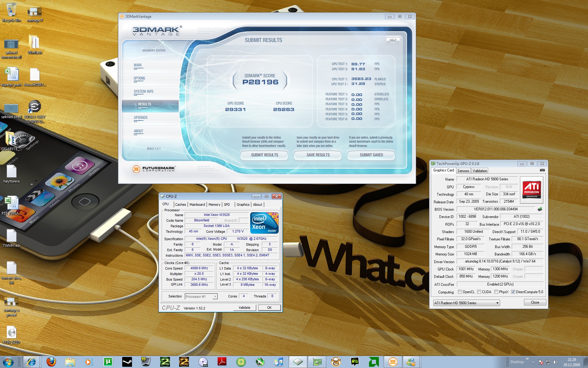Image resolution: width=588 pixels, height=368 pixels.
Task: Toggle the DirectCompute 5.0 checkbox
Action: (513, 292)
